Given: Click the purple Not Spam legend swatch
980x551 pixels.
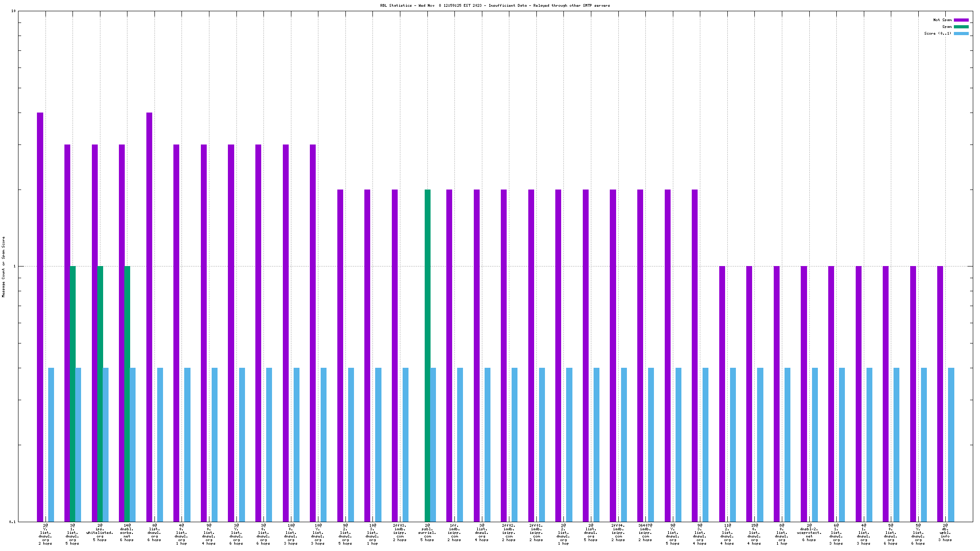Looking at the screenshot, I should pyautogui.click(x=961, y=20).
